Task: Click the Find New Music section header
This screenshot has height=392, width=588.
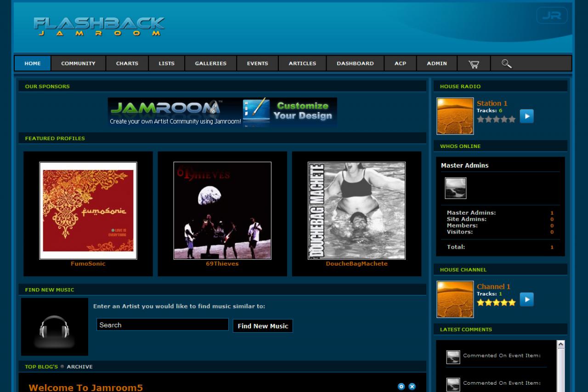Action: pyautogui.click(x=222, y=290)
